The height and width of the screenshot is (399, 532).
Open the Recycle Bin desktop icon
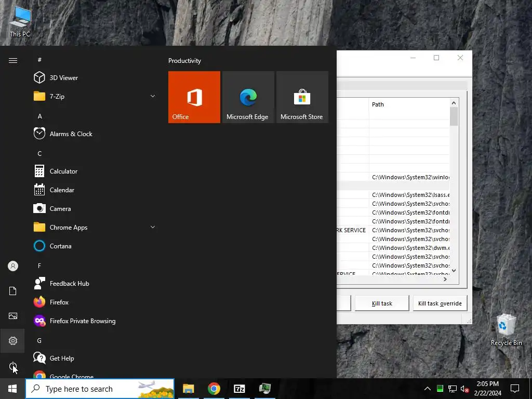point(506,330)
